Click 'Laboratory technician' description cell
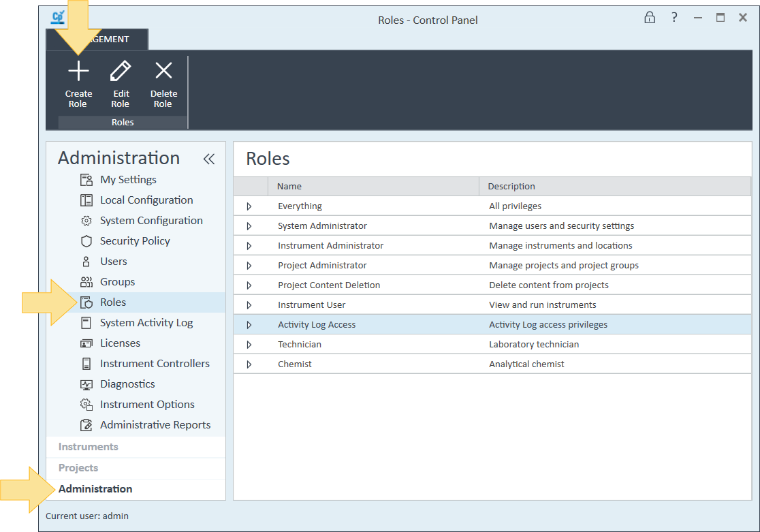 coord(534,344)
